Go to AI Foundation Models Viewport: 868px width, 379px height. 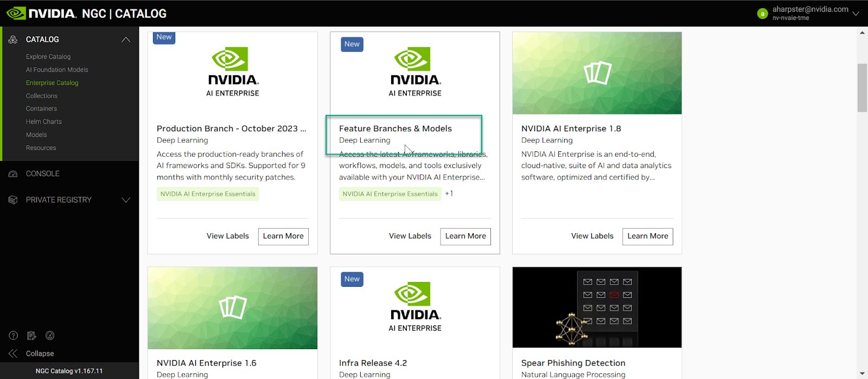pyautogui.click(x=57, y=69)
